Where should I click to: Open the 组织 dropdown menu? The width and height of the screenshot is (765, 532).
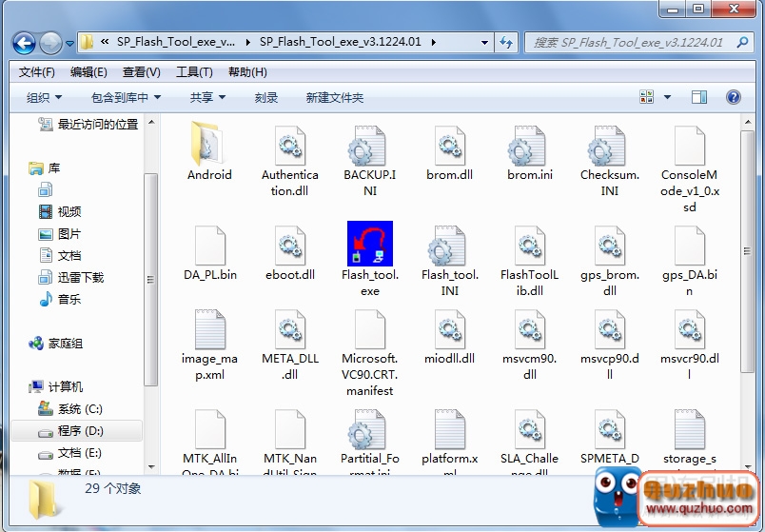click(x=44, y=97)
